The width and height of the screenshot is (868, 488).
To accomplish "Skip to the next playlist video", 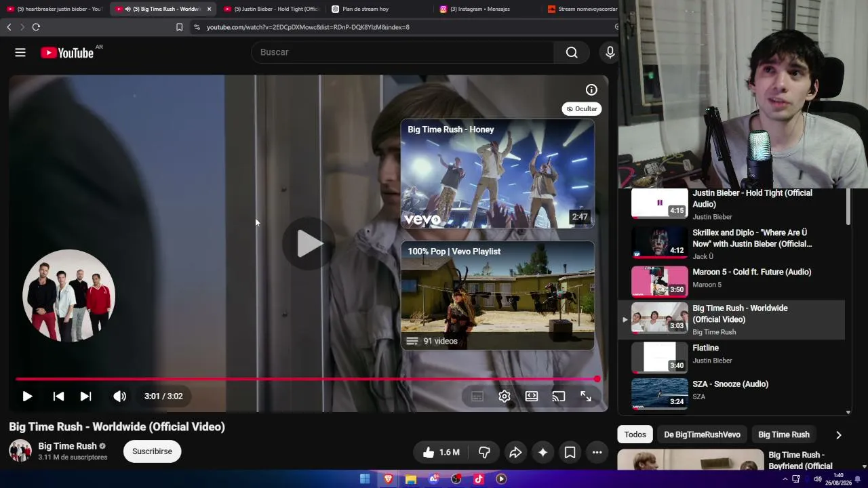I will [85, 396].
